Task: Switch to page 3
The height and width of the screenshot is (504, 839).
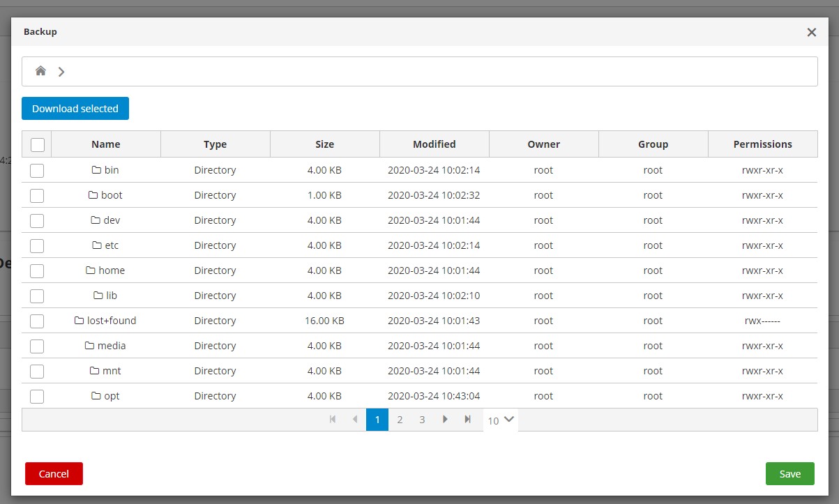Action: pos(422,420)
